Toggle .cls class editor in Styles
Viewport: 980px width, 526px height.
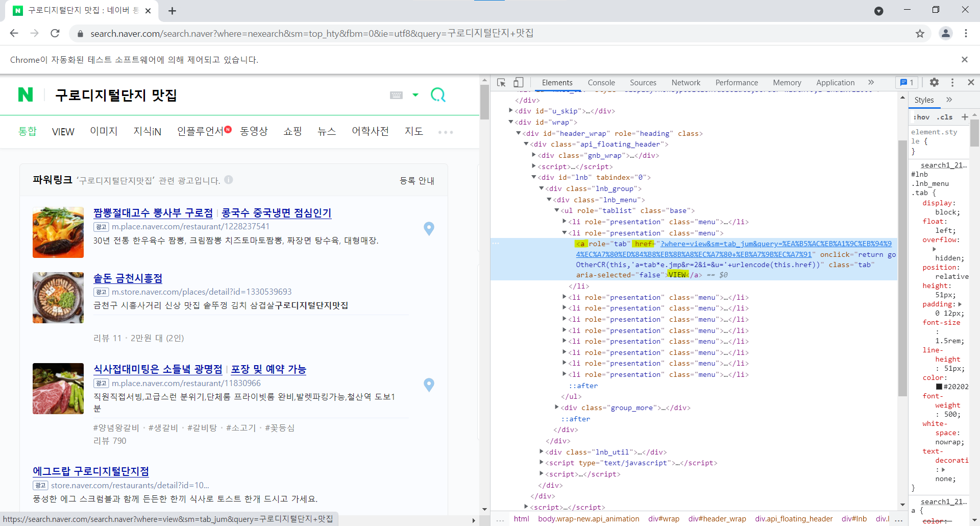[945, 117]
